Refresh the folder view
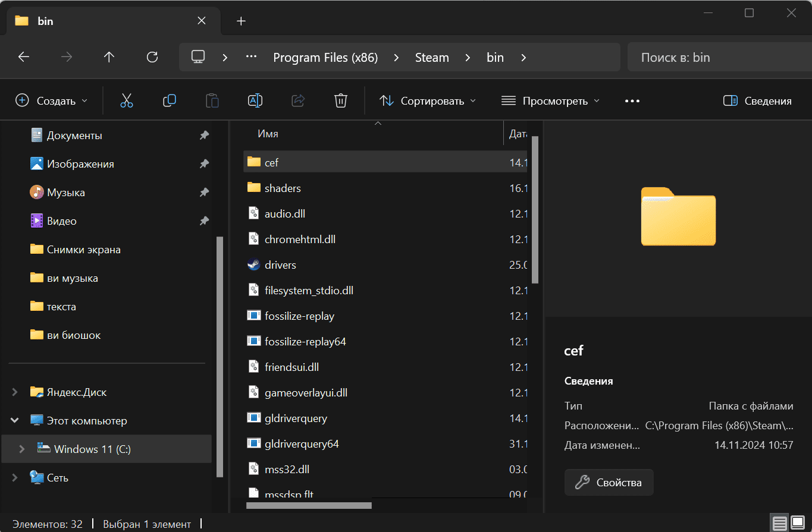The height and width of the screenshot is (532, 812). pyautogui.click(x=152, y=57)
